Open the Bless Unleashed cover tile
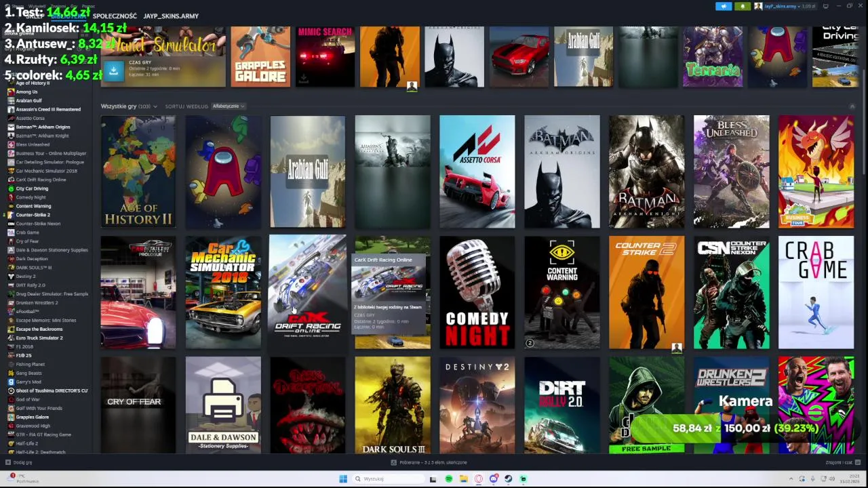The height and width of the screenshot is (488, 868). (732, 171)
